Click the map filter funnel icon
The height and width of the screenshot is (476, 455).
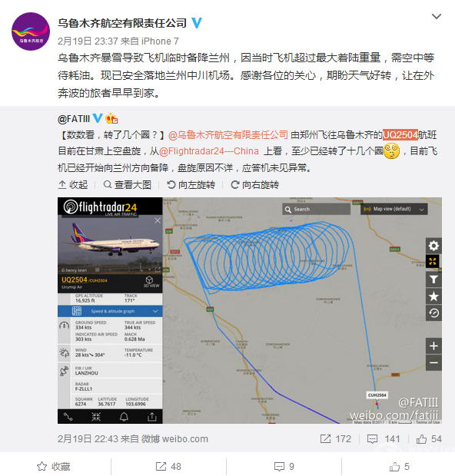point(433,279)
